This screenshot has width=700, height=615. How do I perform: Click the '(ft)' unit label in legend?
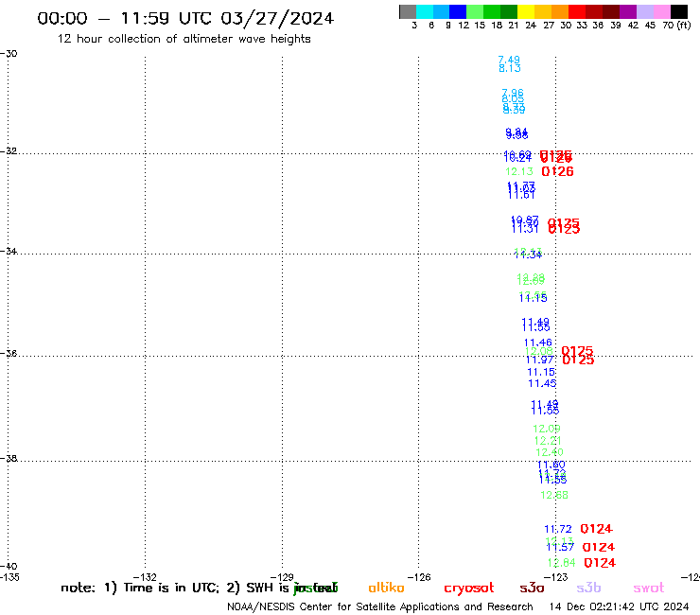(x=684, y=26)
